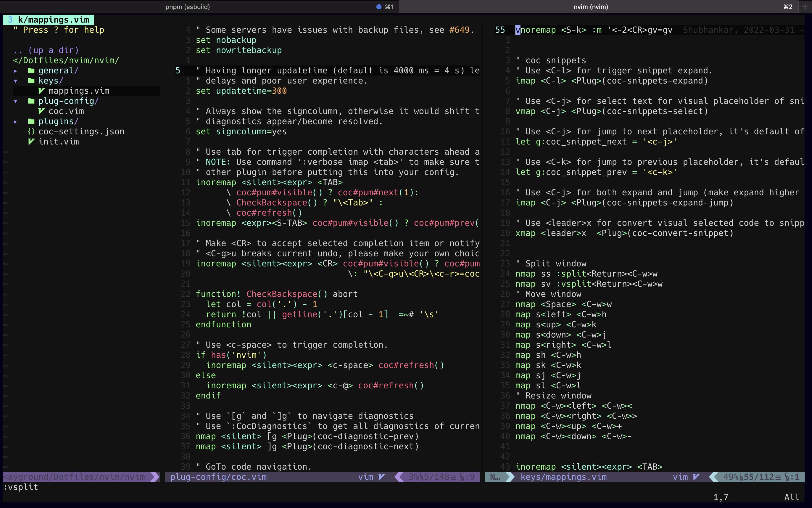Expand the general/ folder arrow

16,71
